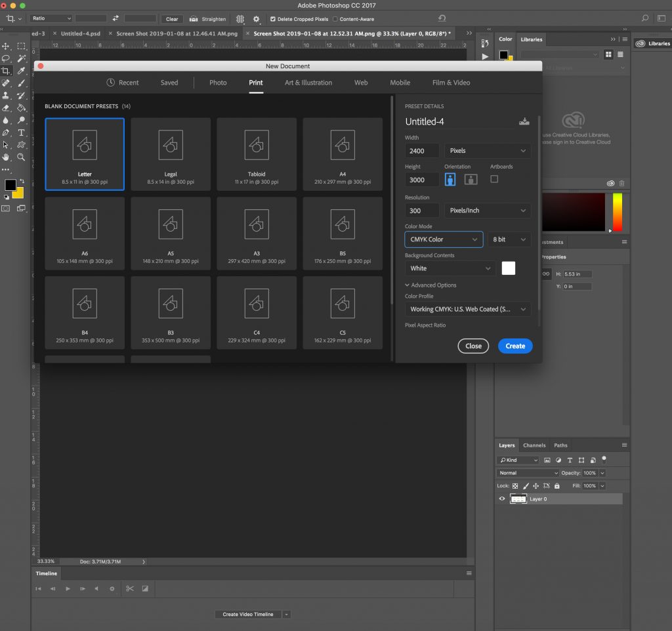
Task: Activate the Horizontal Type tool
Action: point(20,132)
